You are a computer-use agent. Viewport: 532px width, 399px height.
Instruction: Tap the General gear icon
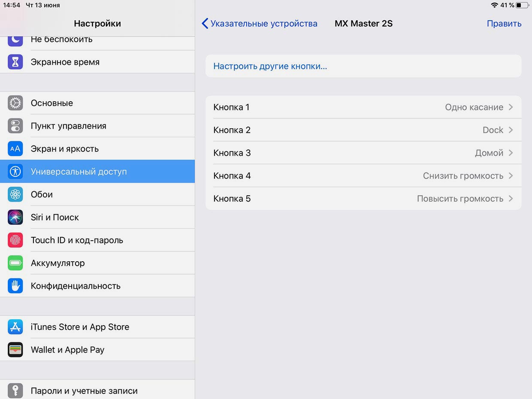pos(15,103)
